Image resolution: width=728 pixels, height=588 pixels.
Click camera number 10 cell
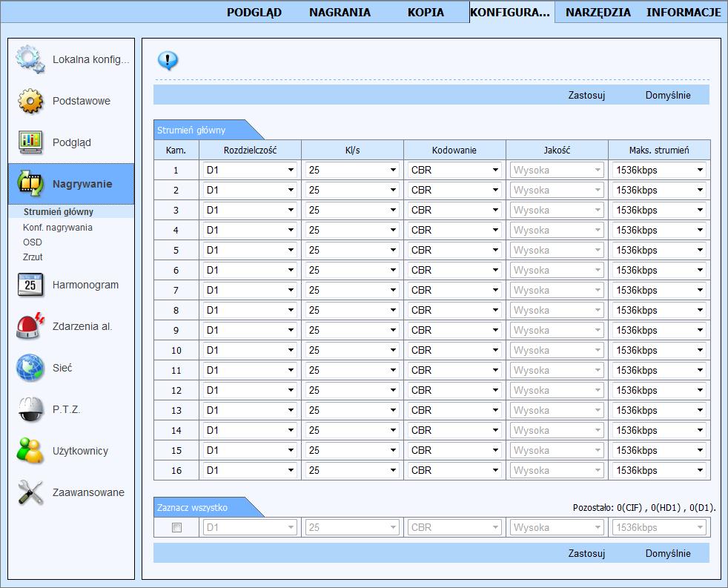click(x=176, y=350)
